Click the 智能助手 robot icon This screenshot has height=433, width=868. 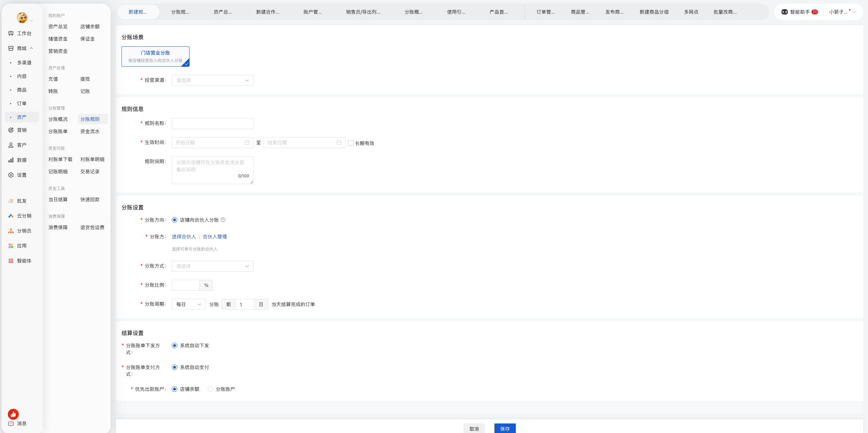784,12
